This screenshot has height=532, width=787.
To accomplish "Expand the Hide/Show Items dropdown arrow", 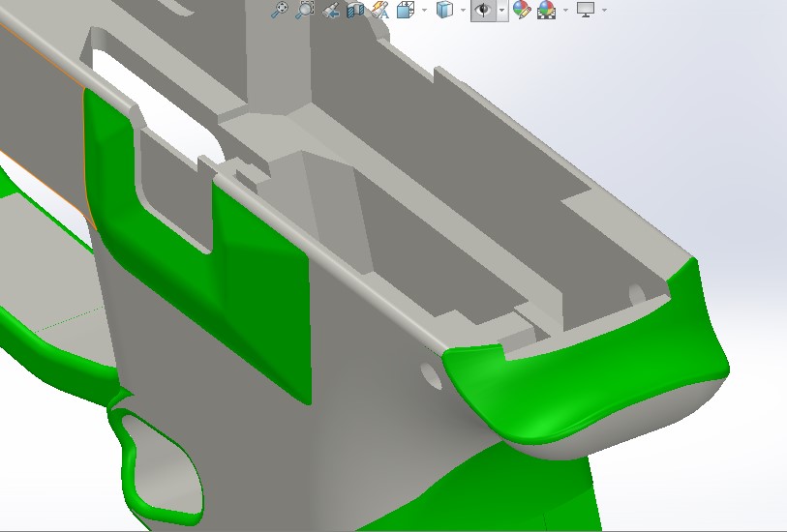I will point(500,10).
